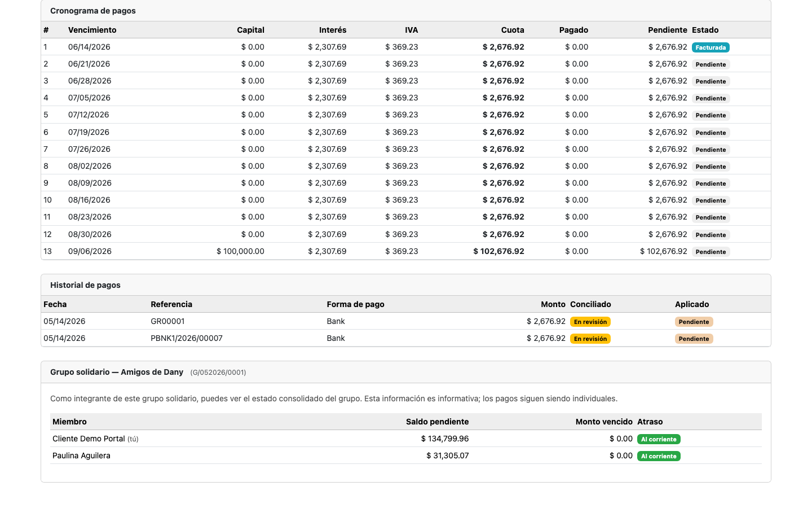Screen dimensions: 812x508
Task: Click due date 07/05/2026 in row 4
Action: point(89,98)
